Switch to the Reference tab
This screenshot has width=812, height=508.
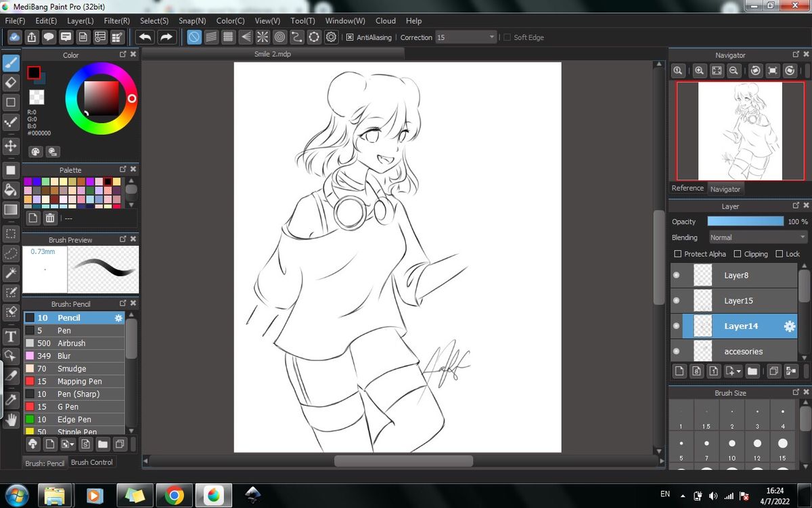[687, 188]
